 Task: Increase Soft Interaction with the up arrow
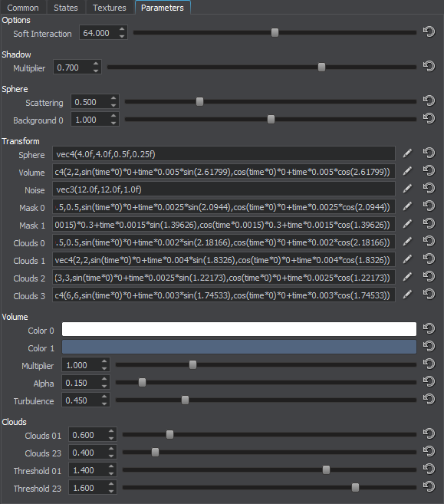122,29
